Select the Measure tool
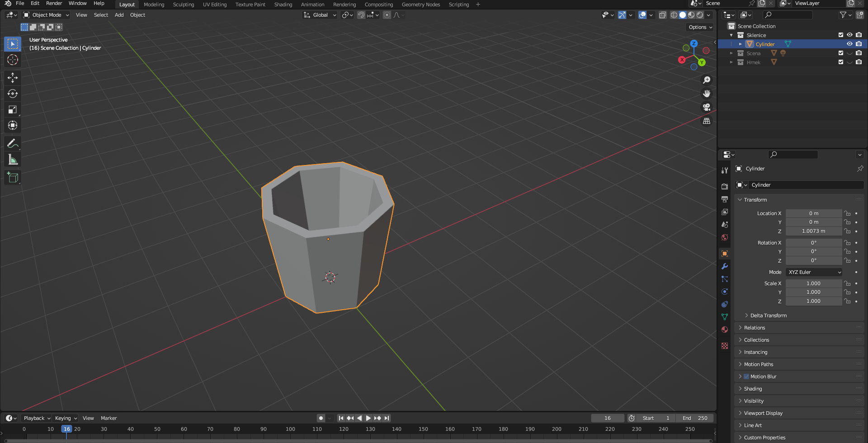 (x=13, y=160)
